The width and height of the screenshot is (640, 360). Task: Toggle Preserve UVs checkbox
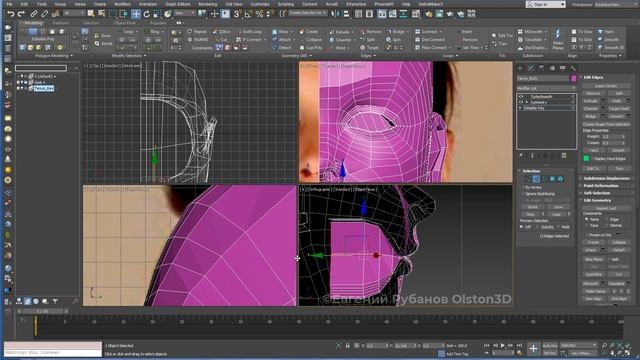[587, 235]
